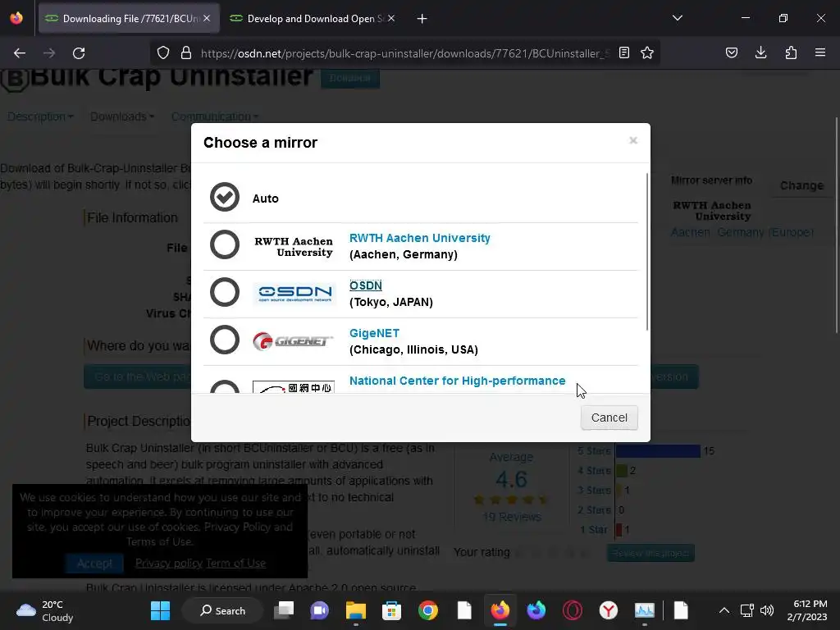The height and width of the screenshot is (630, 840).
Task: Open the weather widget
Action: point(44,610)
